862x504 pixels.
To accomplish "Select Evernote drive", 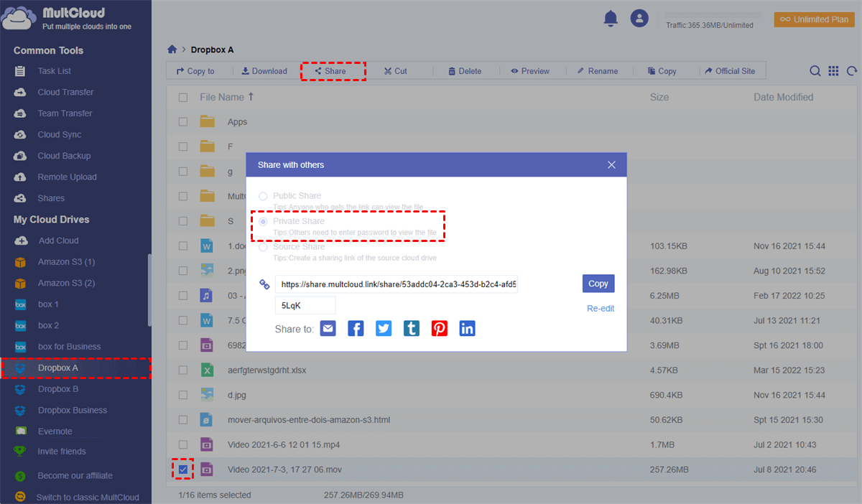I will [55, 431].
